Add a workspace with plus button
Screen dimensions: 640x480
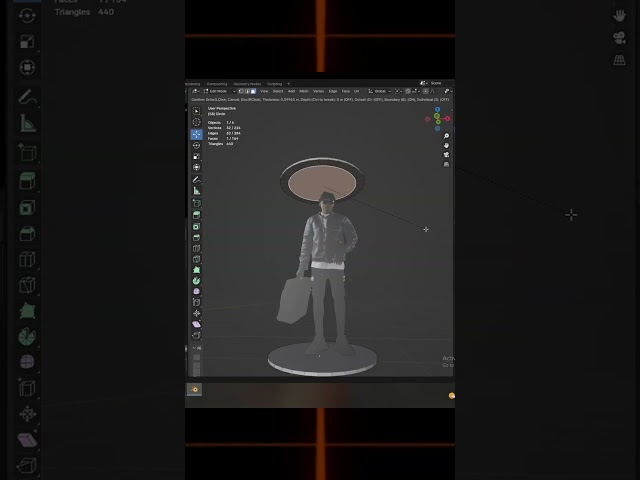tap(289, 84)
